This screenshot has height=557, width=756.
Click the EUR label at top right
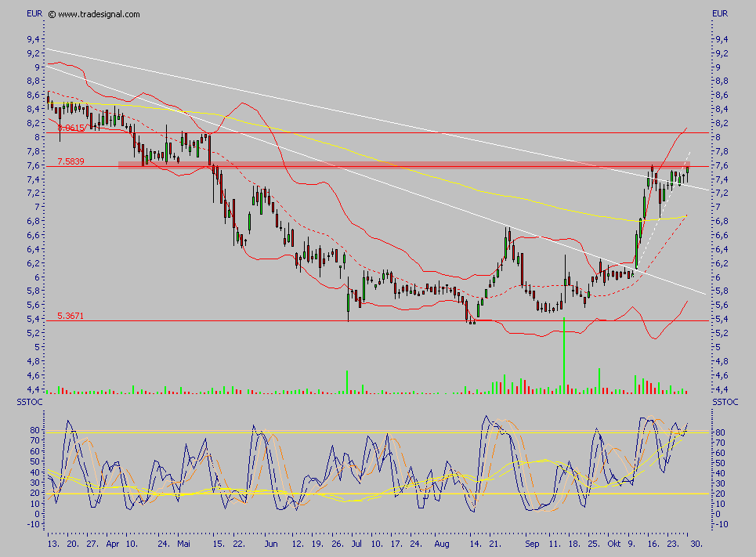coord(720,13)
